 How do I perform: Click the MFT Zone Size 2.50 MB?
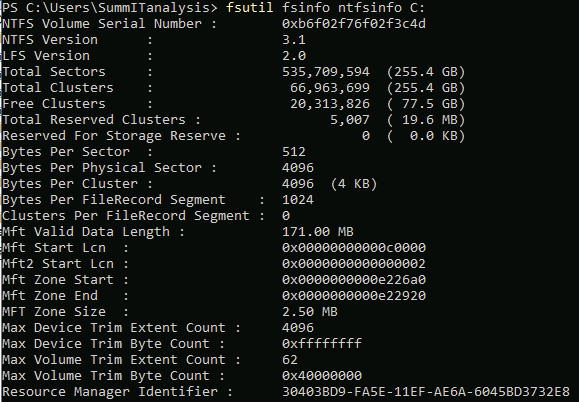[310, 312]
